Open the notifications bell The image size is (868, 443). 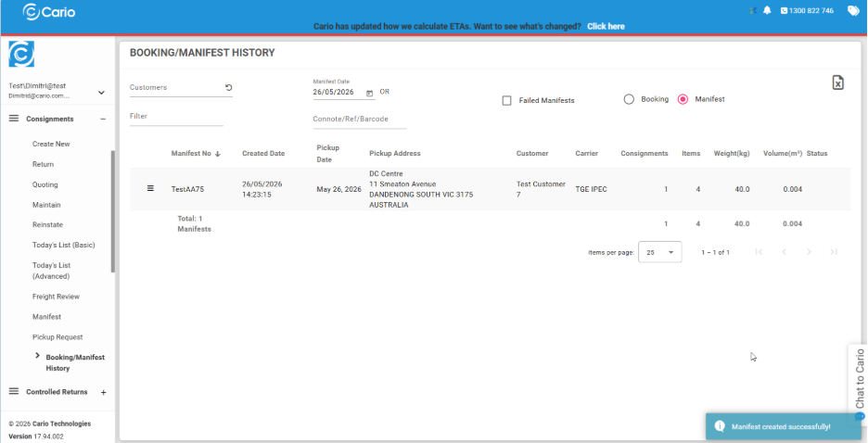tap(767, 10)
